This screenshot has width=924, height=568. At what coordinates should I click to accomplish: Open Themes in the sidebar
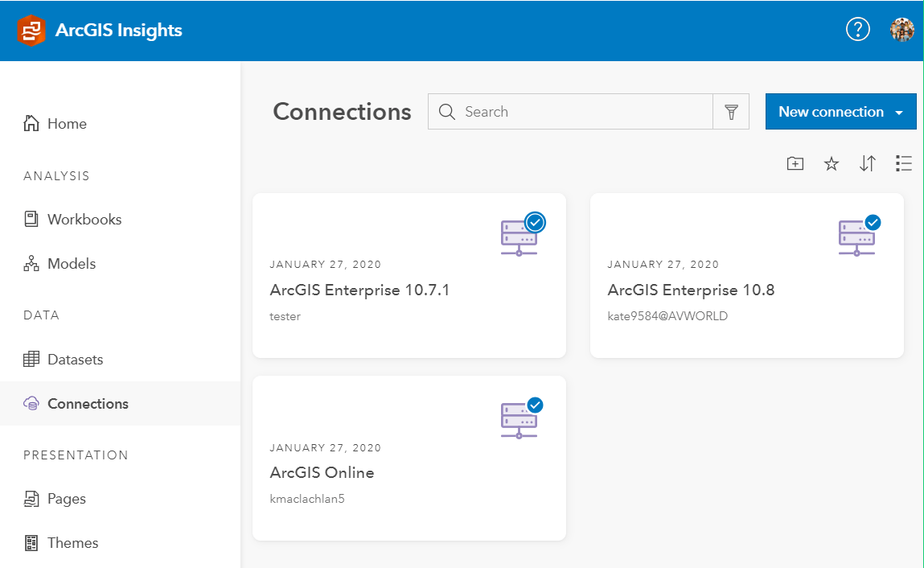72,543
